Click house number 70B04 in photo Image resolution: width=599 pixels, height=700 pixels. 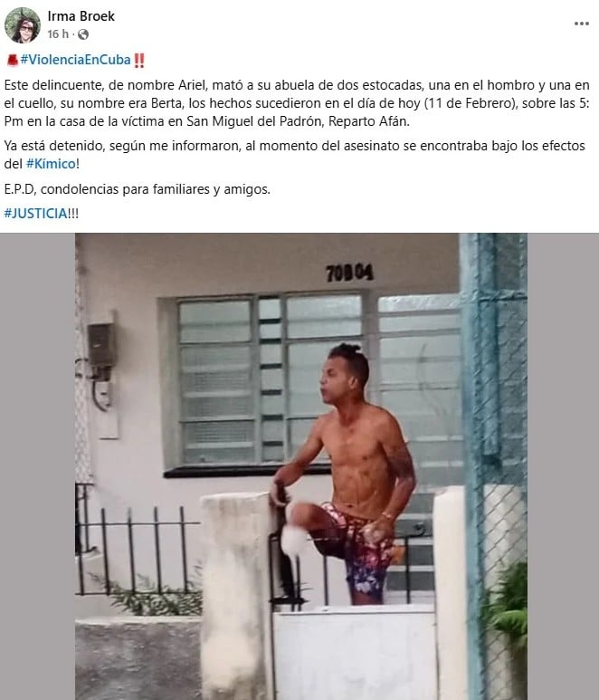click(349, 273)
